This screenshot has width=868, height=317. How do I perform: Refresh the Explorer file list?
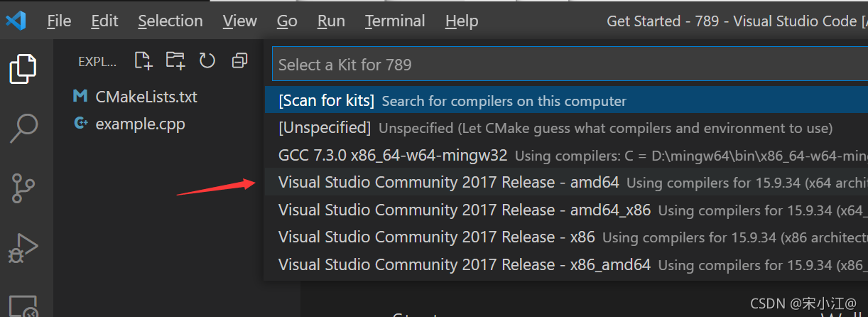tap(207, 61)
